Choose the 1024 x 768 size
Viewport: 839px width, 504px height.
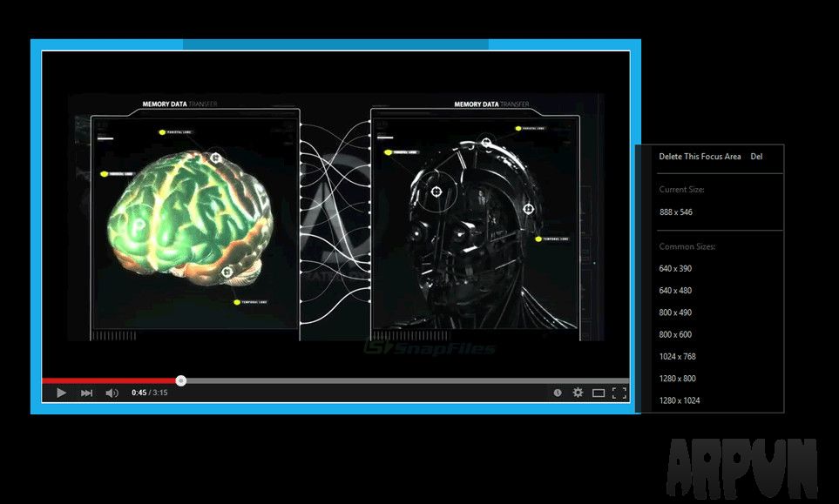(678, 356)
